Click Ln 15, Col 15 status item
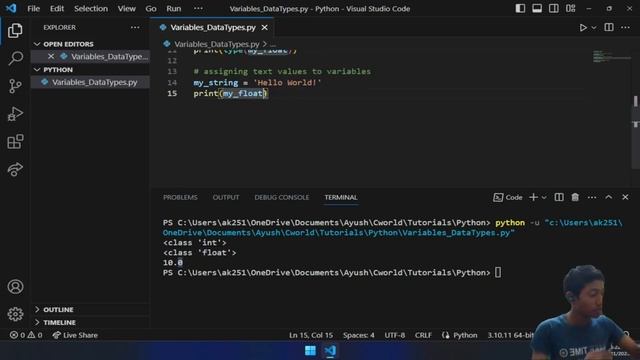 pyautogui.click(x=311, y=335)
